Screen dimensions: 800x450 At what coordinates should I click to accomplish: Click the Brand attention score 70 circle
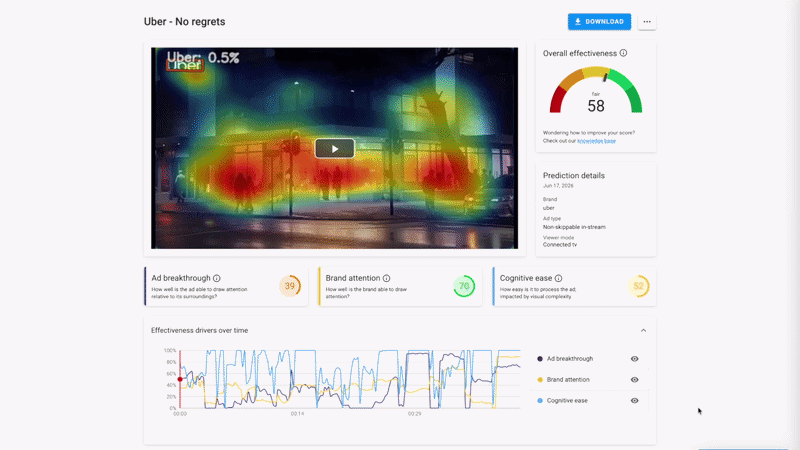tap(464, 286)
